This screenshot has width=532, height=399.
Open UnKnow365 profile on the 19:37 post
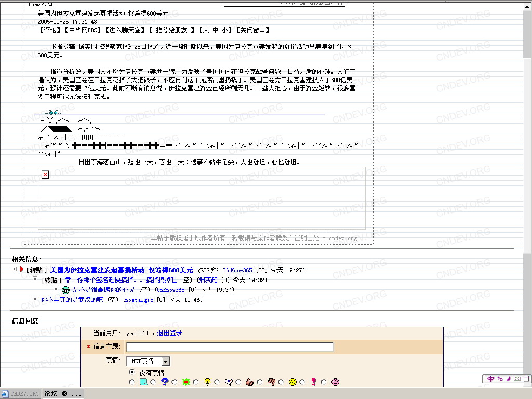171,290
